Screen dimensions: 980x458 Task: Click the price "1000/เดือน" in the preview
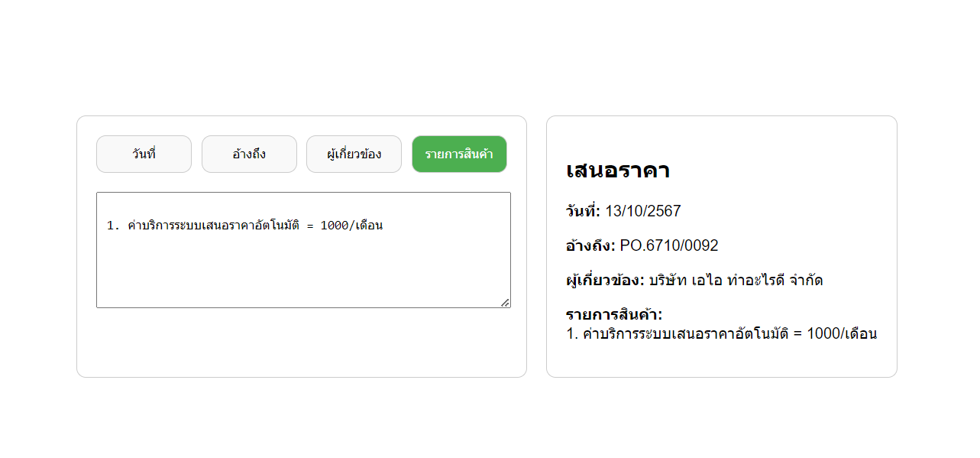pyautogui.click(x=842, y=334)
